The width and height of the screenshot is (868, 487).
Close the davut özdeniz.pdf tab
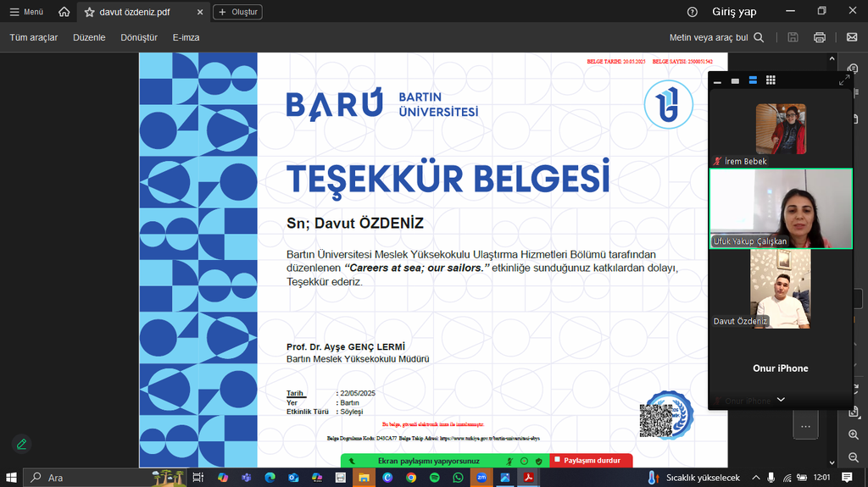(x=200, y=12)
